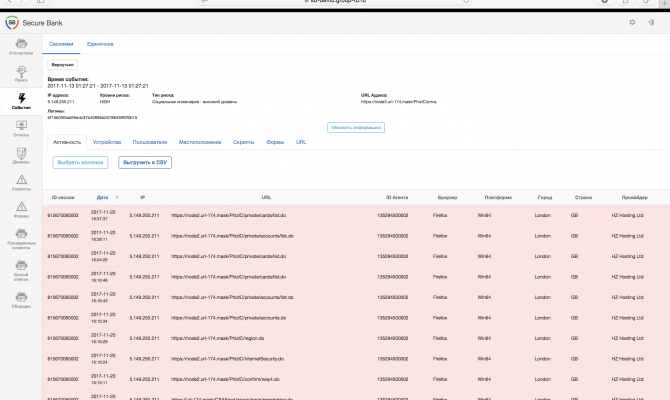The width and height of the screenshot is (670, 400).
Task: Click the ID Агента column header
Action: point(397,197)
